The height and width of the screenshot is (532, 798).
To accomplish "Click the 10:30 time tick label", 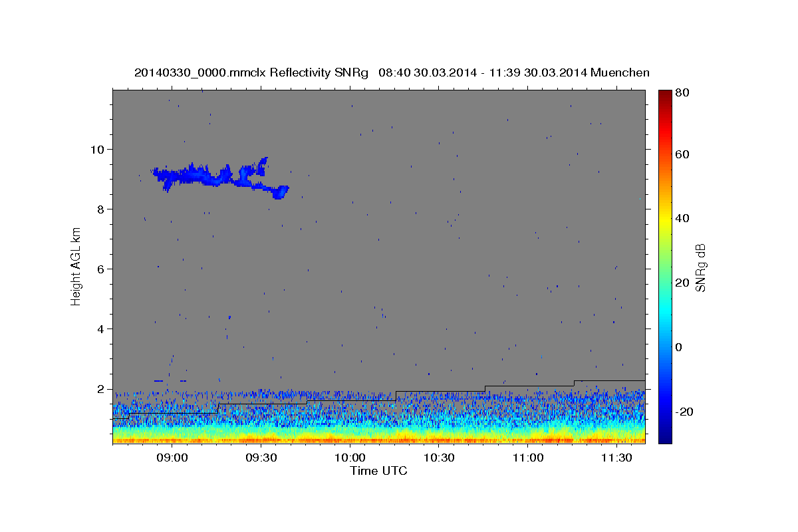I will pyautogui.click(x=439, y=458).
